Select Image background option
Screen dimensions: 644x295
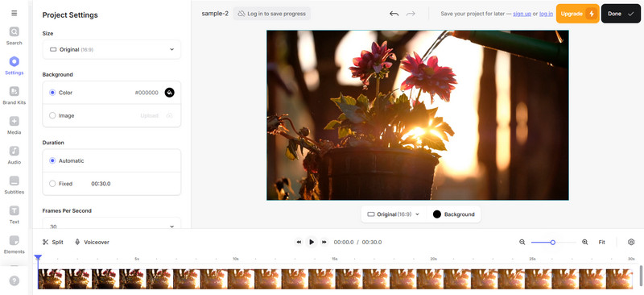pyautogui.click(x=52, y=115)
